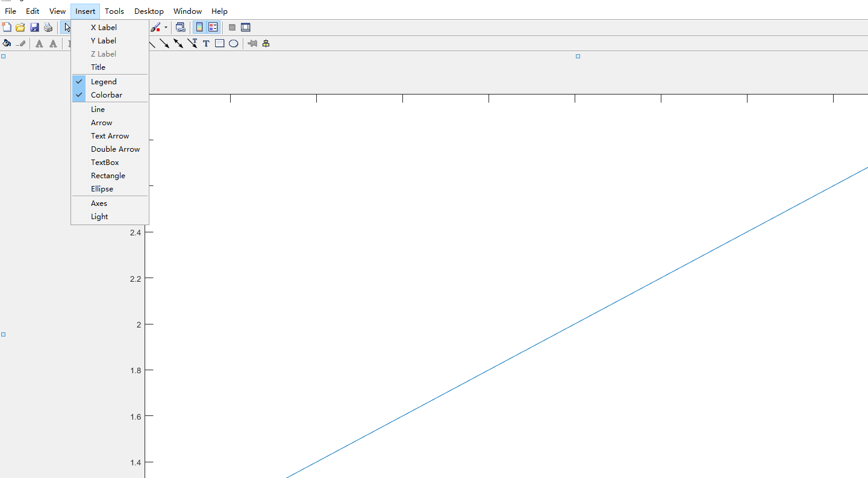The width and height of the screenshot is (868, 478).
Task: Select the Double Arrow annotation icon
Action: [179, 43]
